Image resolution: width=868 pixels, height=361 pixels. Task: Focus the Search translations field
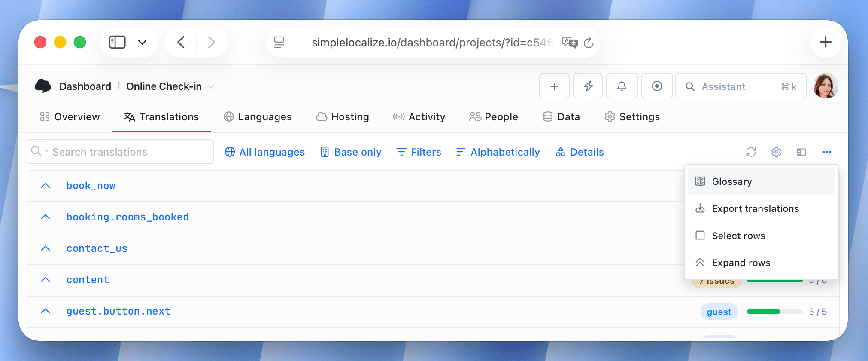(x=120, y=152)
